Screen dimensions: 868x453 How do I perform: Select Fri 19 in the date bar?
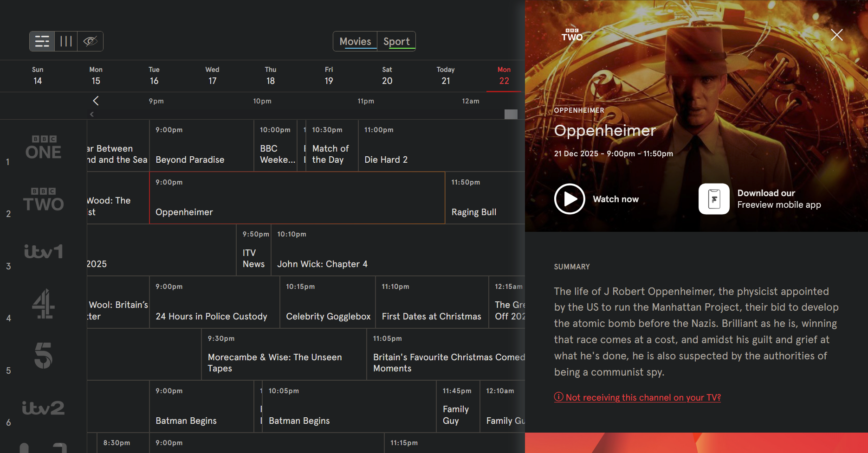pos(329,76)
